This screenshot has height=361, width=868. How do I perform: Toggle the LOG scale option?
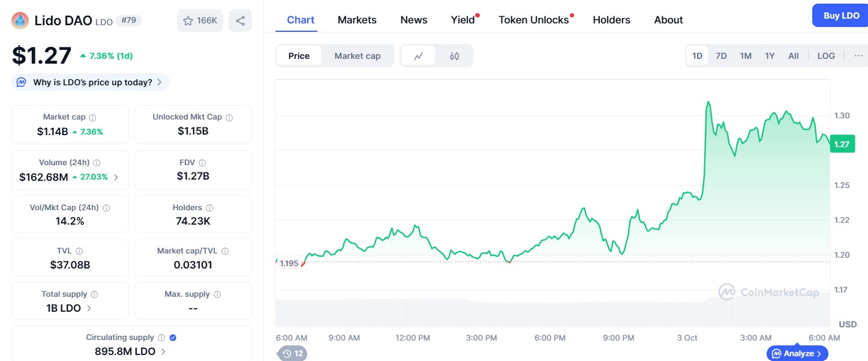(x=825, y=56)
